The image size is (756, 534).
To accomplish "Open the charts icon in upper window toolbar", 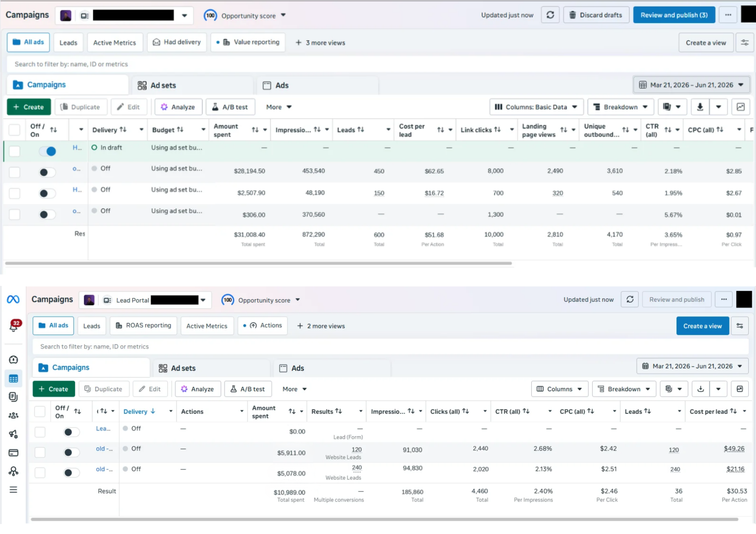I will coord(741,107).
